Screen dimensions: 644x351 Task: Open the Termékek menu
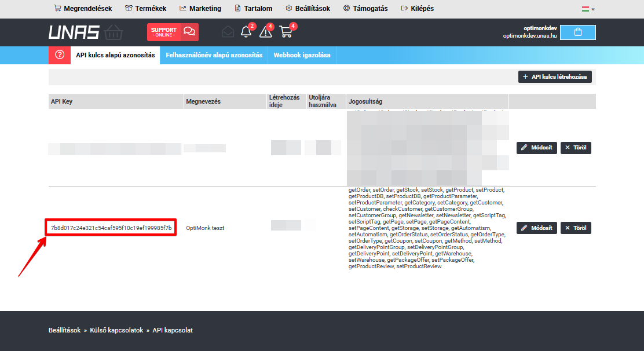[x=146, y=9]
